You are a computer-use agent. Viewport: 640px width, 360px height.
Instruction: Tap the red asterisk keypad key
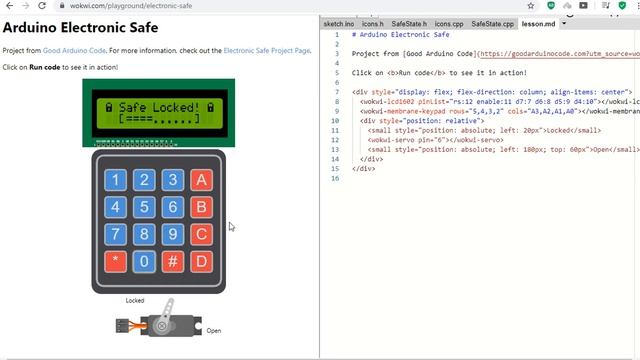tap(116, 261)
